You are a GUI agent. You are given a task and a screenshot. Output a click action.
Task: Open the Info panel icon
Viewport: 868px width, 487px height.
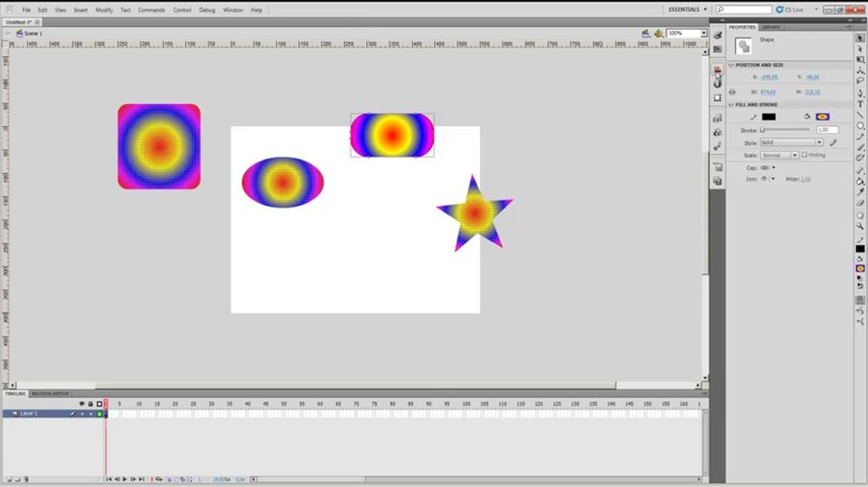(717, 83)
